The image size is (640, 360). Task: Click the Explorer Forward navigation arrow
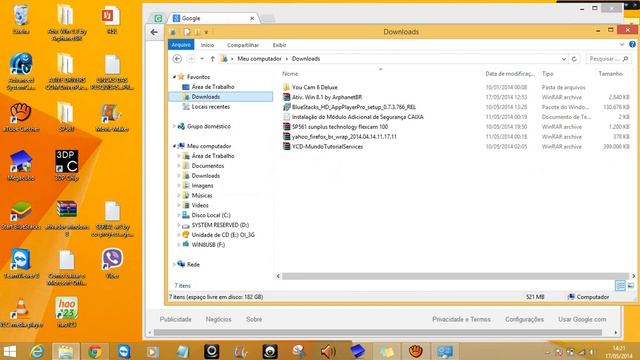[191, 59]
